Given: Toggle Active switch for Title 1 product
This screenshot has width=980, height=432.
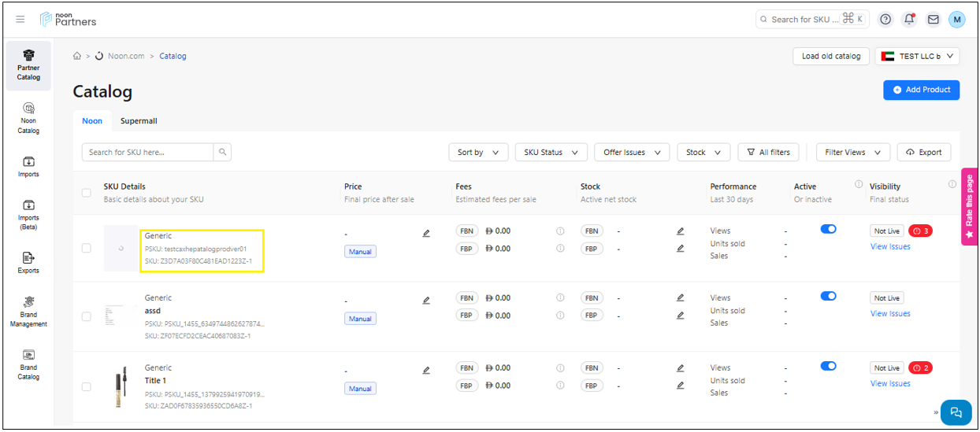Looking at the screenshot, I should point(828,366).
